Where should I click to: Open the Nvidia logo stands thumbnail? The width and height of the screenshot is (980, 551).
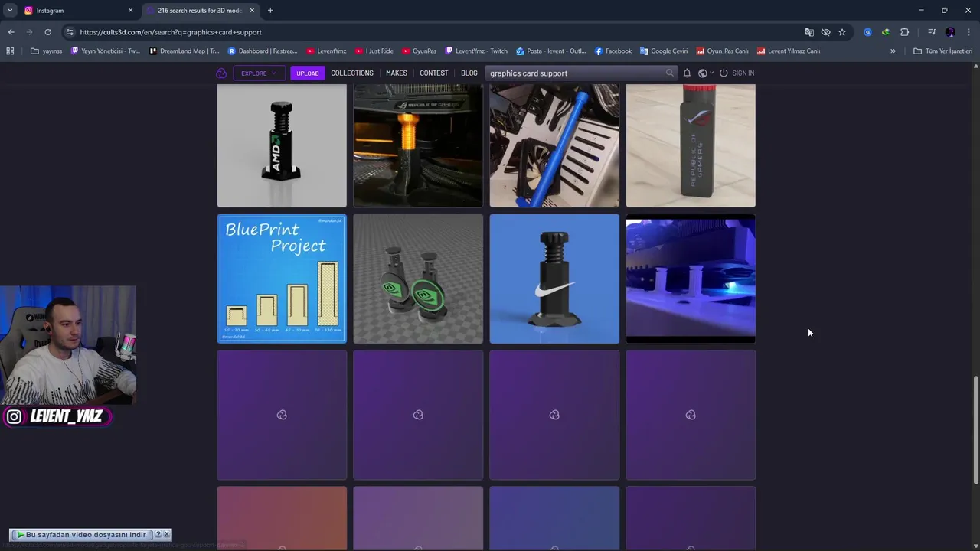coord(418,279)
